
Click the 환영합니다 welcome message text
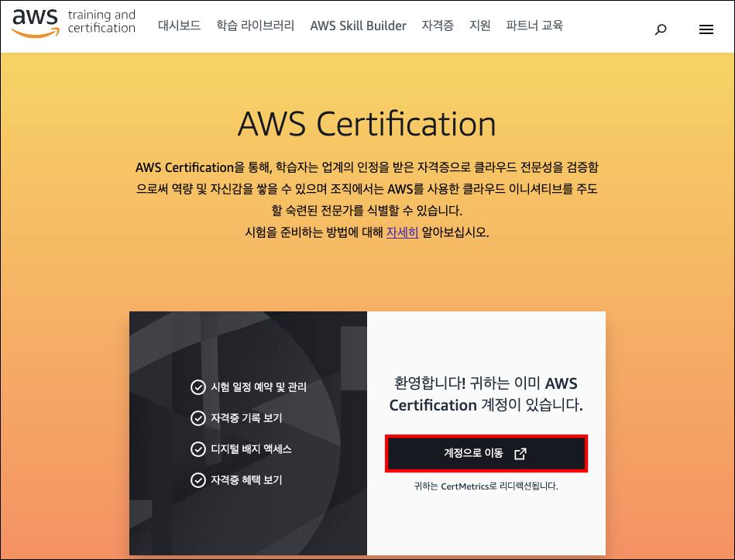click(486, 394)
